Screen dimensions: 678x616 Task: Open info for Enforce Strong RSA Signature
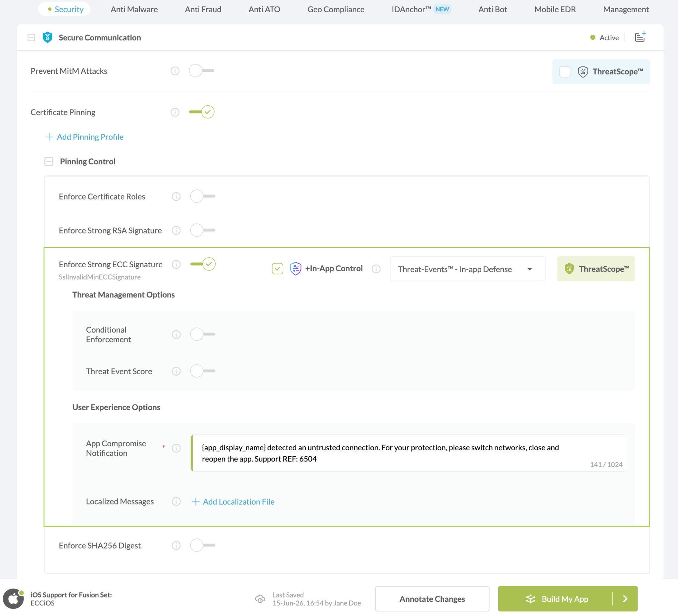coord(176,231)
